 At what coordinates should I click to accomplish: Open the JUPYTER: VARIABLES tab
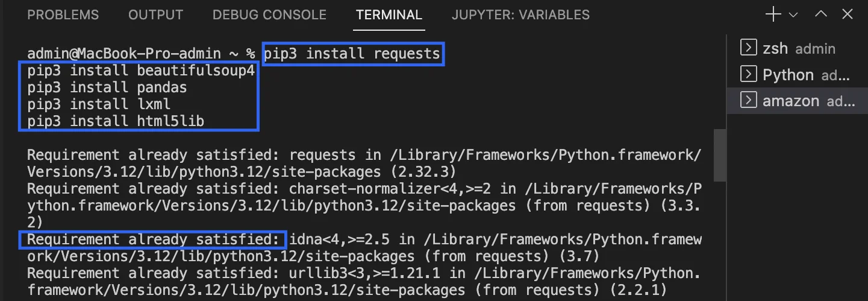coord(521,15)
